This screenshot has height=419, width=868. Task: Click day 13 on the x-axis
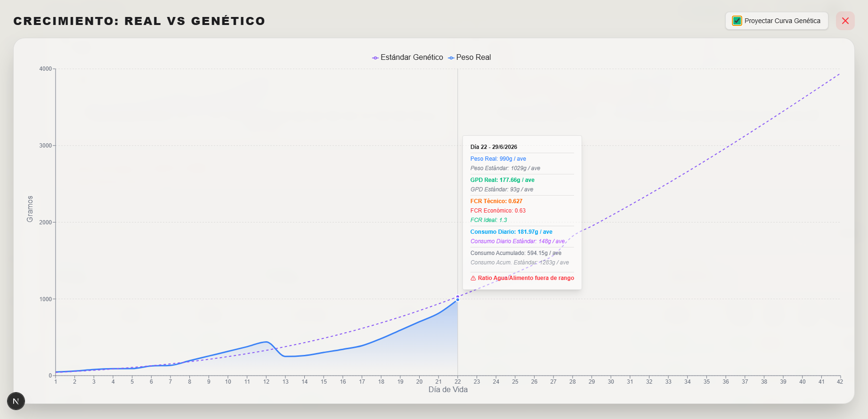(x=285, y=382)
